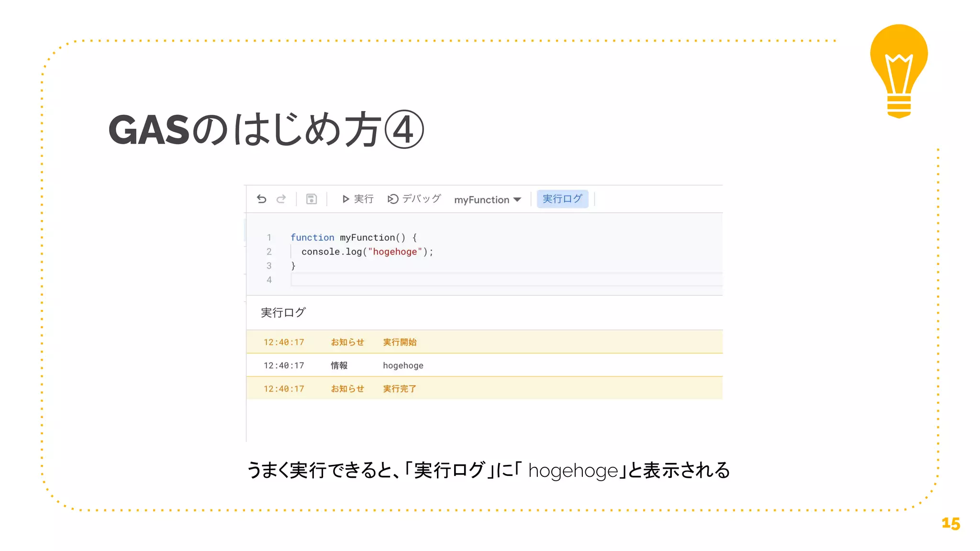Click the 情報 label in log
The width and height of the screenshot is (980, 551).
339,365
